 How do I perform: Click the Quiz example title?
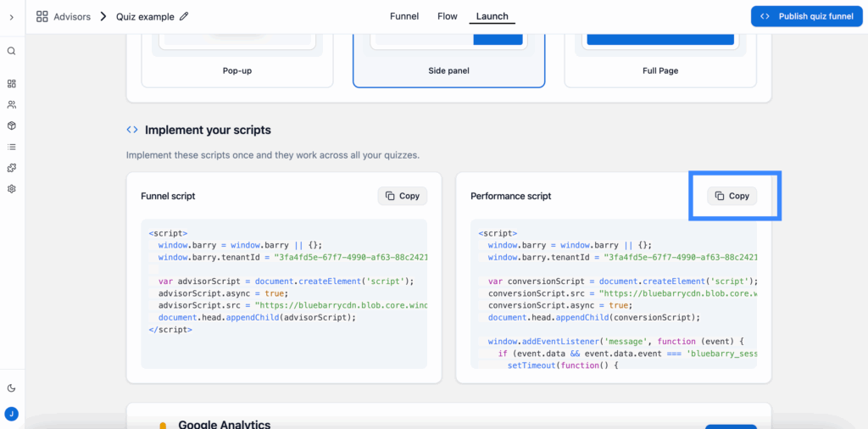click(x=145, y=17)
